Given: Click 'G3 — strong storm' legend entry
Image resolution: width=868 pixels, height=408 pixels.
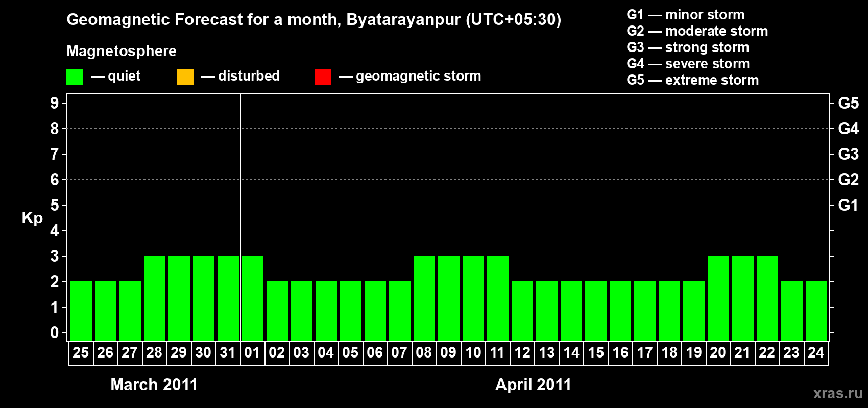Looking at the screenshot, I should pyautogui.click(x=688, y=47).
